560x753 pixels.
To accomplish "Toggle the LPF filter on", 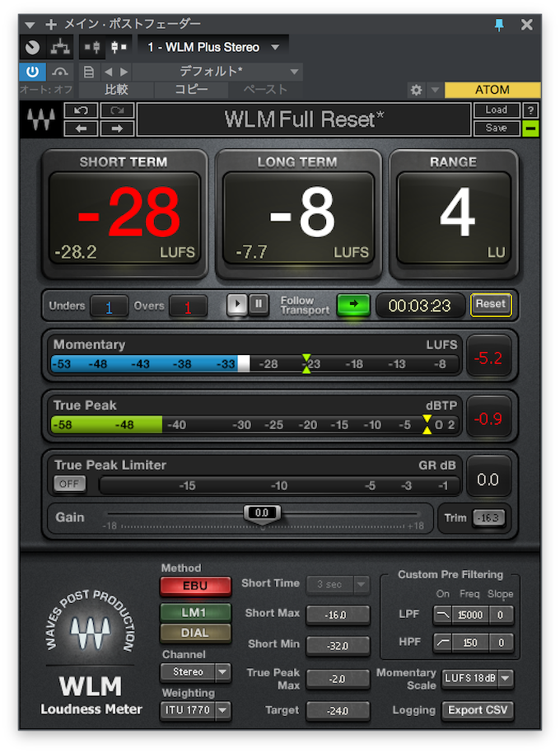I will click(443, 615).
